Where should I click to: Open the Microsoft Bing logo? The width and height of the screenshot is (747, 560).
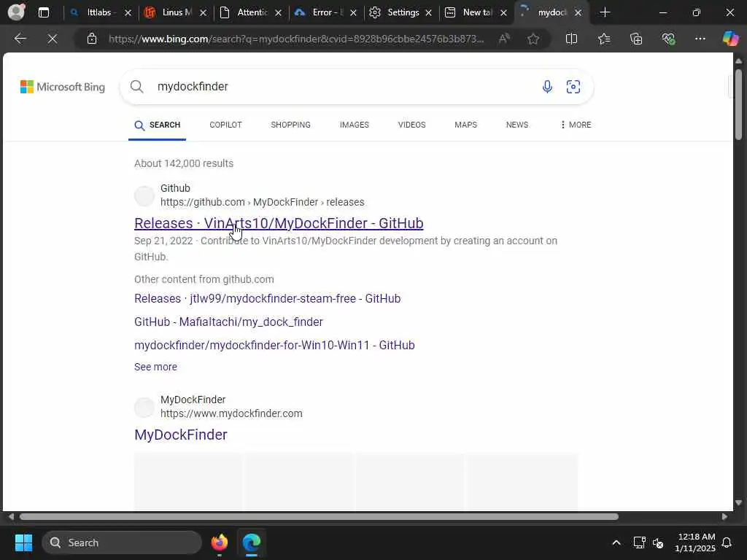[x=63, y=87]
